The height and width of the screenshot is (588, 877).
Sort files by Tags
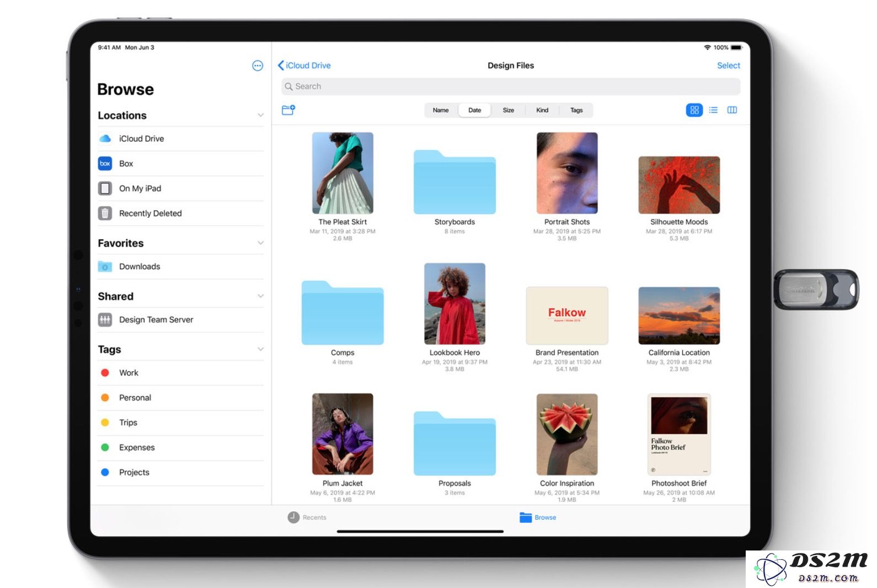(x=576, y=110)
